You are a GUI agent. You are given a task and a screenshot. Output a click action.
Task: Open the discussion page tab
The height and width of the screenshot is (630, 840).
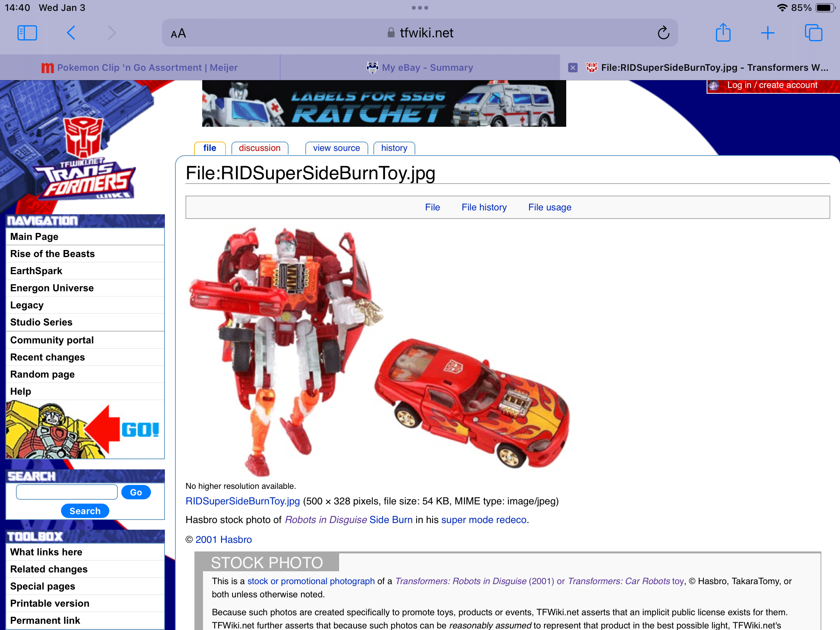pos(259,148)
